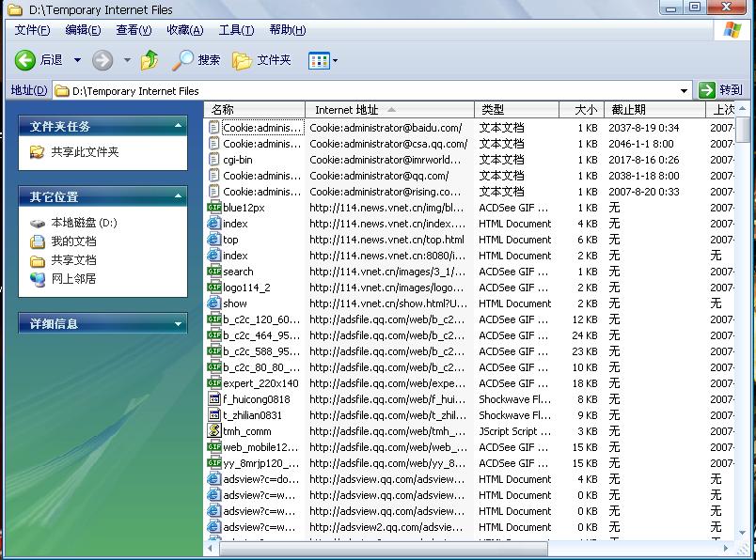756x560 pixels.
Task: Sort by the 类型 column header
Action: coord(516,110)
